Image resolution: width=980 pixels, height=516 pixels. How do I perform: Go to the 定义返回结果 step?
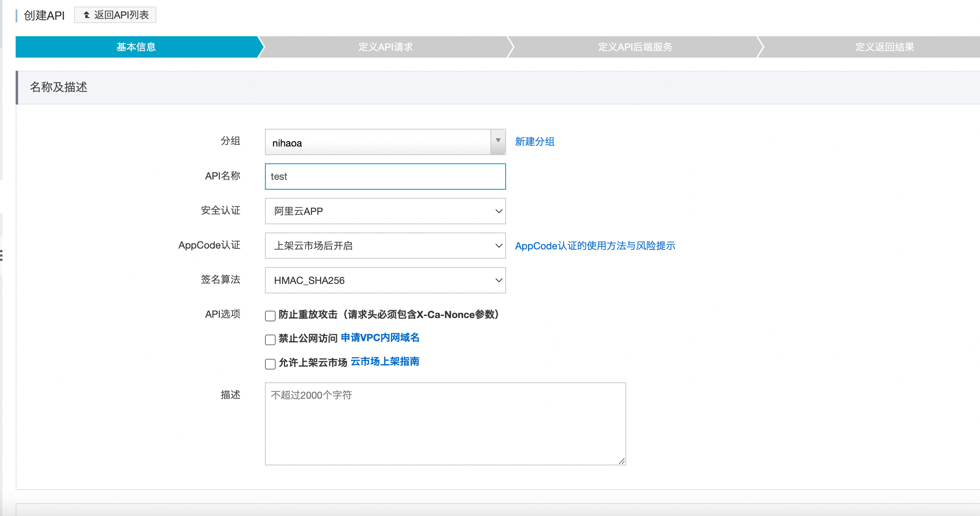tap(885, 47)
